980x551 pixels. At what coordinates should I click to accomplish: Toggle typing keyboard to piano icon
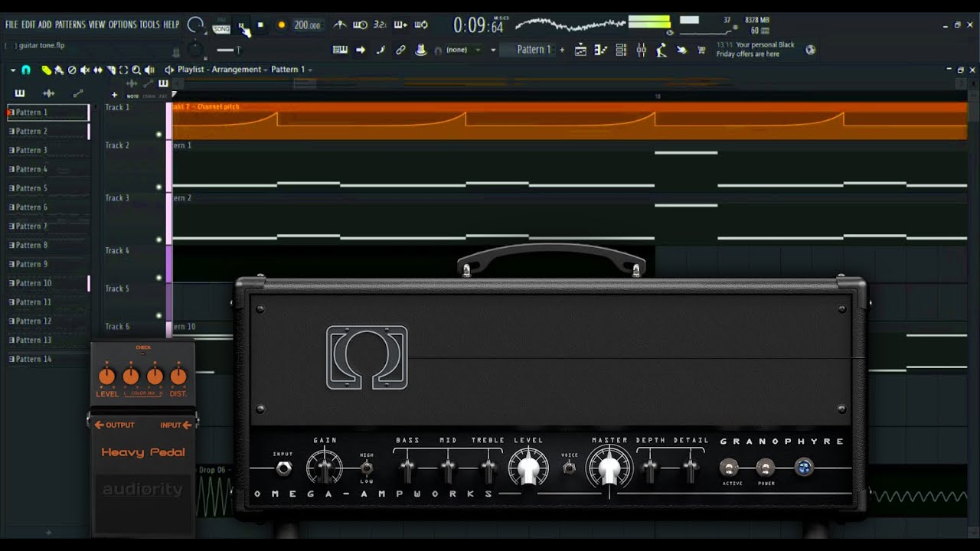(x=340, y=50)
